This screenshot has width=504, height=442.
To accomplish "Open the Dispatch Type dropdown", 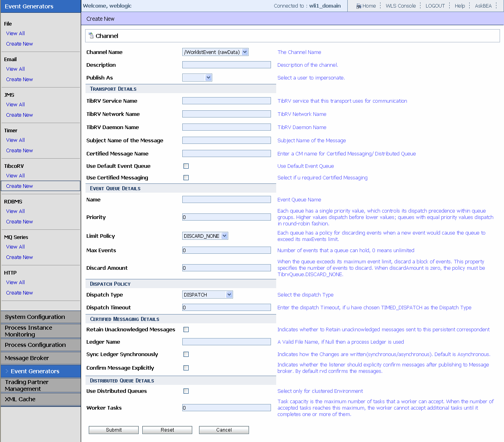I will pyautogui.click(x=207, y=295).
